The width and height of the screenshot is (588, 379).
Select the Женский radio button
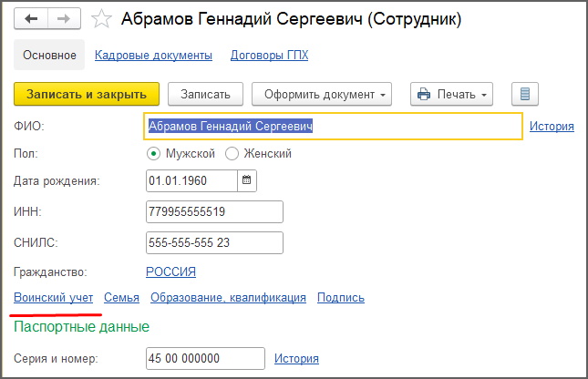click(x=232, y=154)
